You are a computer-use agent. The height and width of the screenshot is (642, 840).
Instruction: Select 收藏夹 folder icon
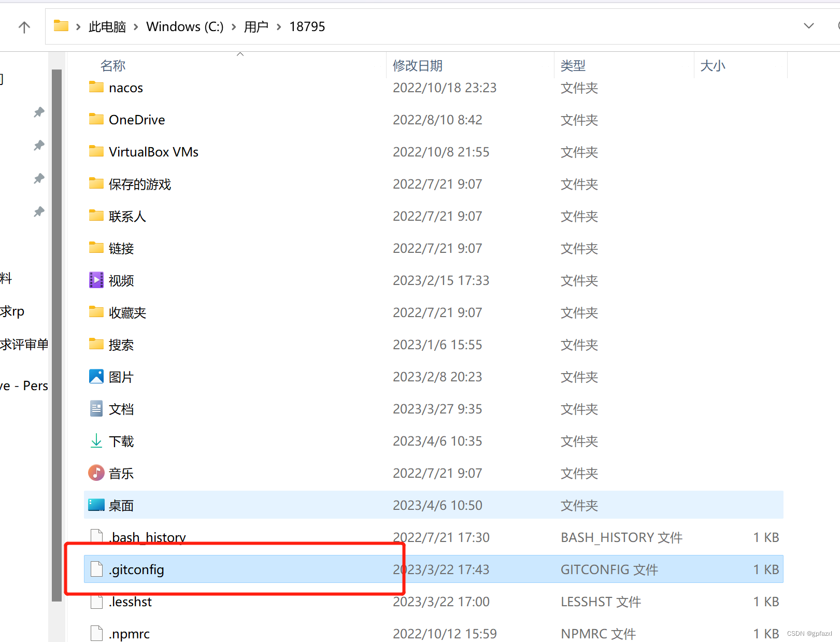[96, 312]
